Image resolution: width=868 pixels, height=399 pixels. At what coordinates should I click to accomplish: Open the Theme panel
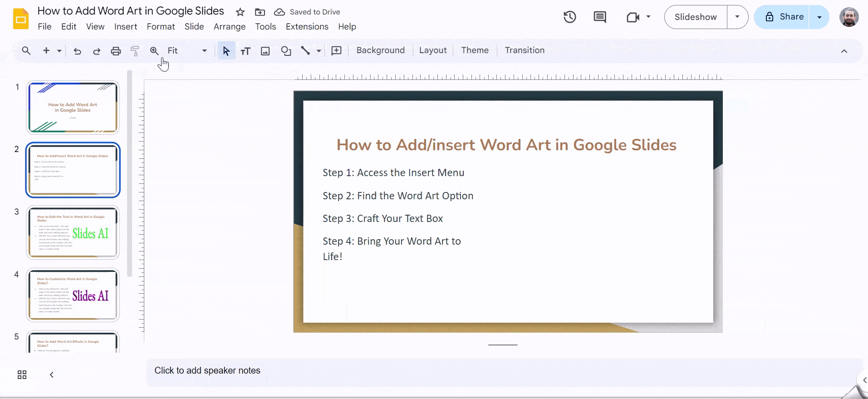point(475,50)
